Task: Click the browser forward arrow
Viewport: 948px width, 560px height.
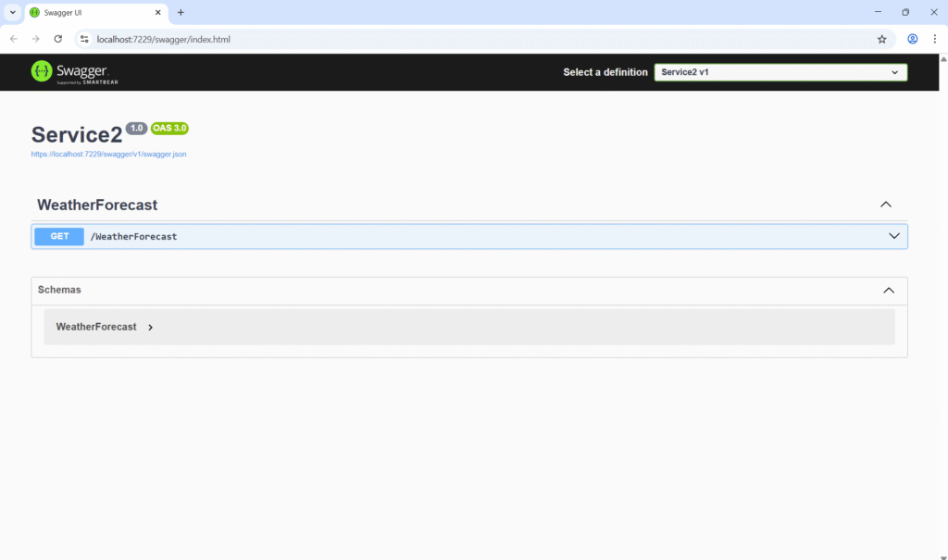Action: coord(35,39)
